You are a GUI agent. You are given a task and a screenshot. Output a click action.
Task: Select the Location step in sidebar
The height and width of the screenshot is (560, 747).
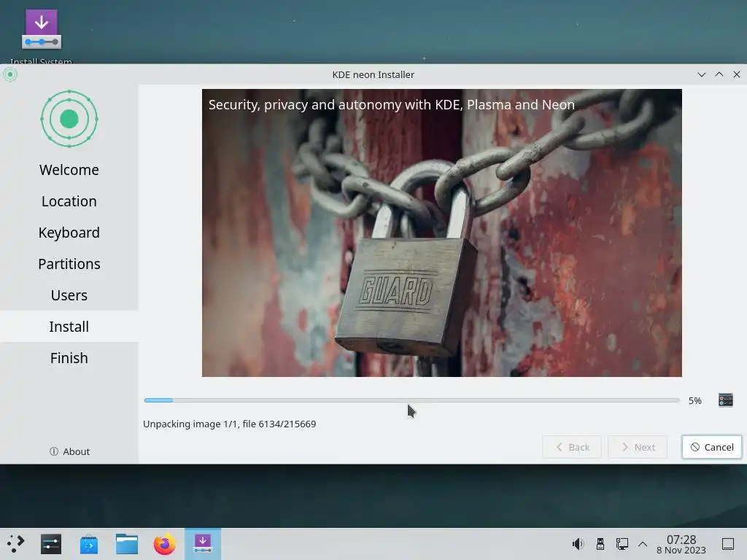point(69,201)
